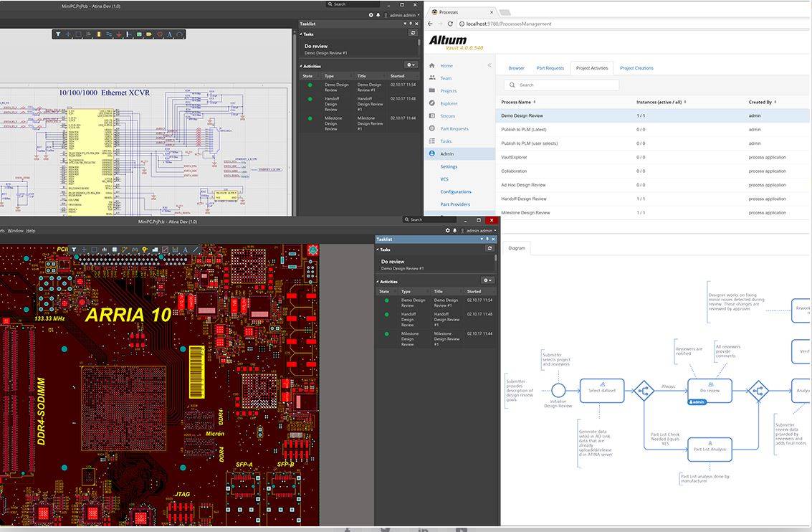Open notifications bell in the PCB window

tap(454, 231)
